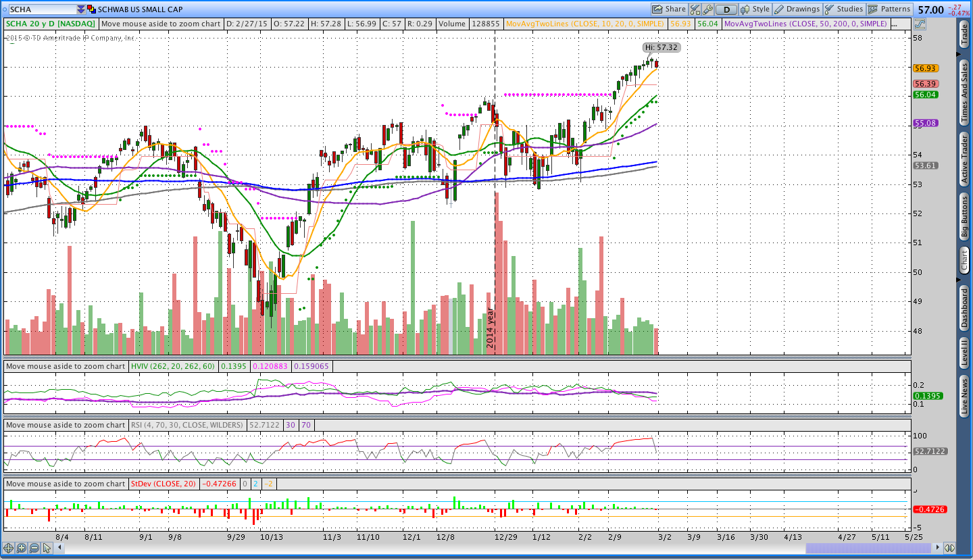Click the 2014 year vertical marker label
Image resolution: width=973 pixels, height=560 pixels.
click(x=491, y=328)
